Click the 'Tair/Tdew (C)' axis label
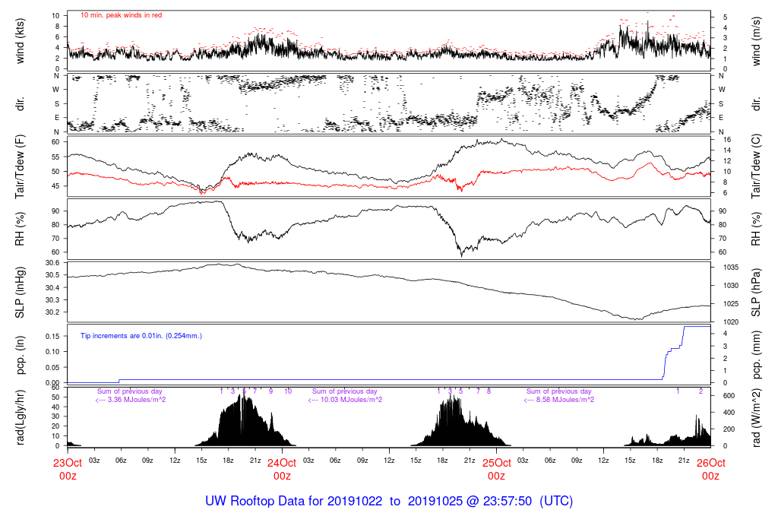 [x=756, y=166]
